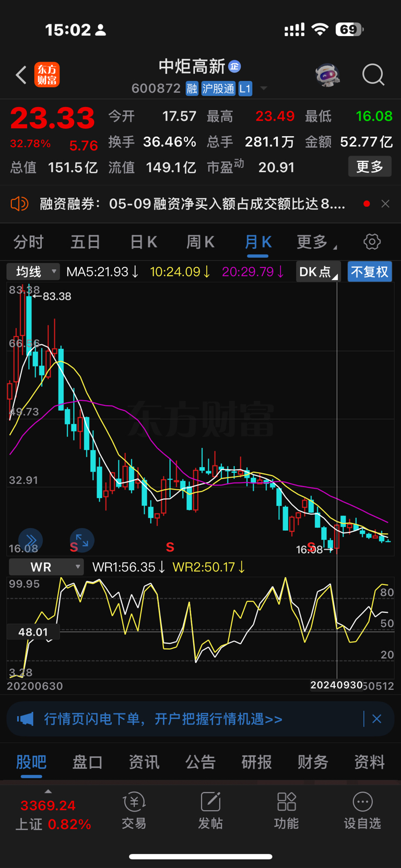Image resolution: width=401 pixels, height=868 pixels.
Task: Click the 更多 quote details button
Action: coord(370,167)
